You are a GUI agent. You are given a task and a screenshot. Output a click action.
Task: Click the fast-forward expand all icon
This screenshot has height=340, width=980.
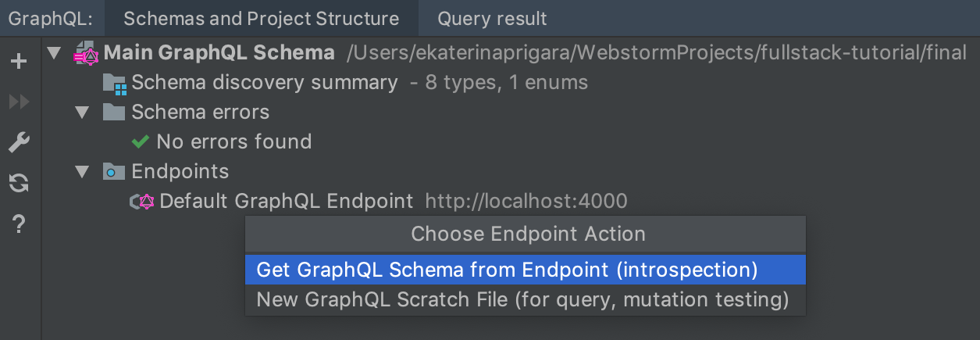(19, 102)
